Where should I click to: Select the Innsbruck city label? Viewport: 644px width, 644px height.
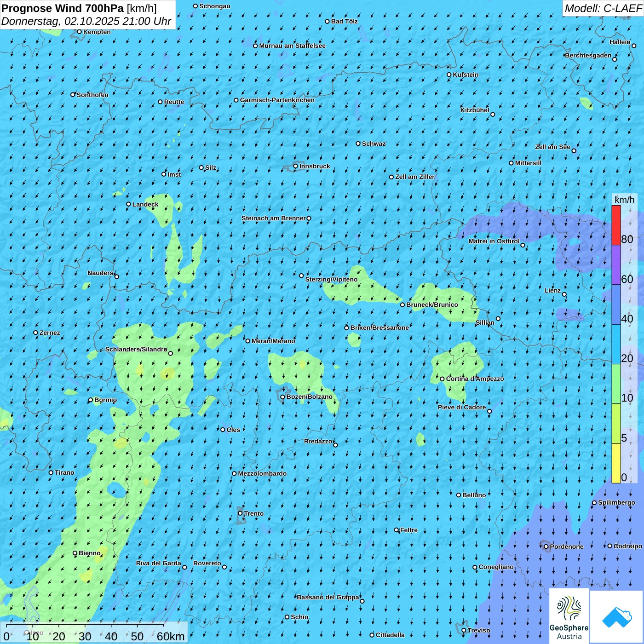point(315,166)
